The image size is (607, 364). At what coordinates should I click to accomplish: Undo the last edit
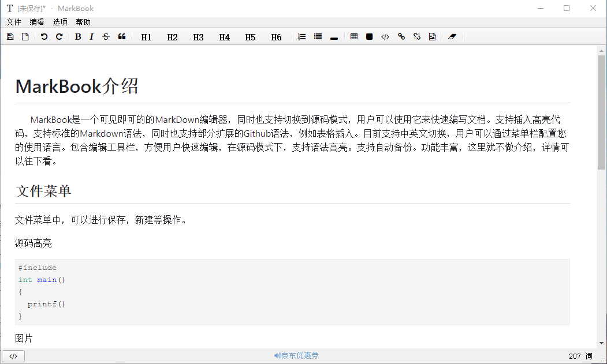pos(44,37)
